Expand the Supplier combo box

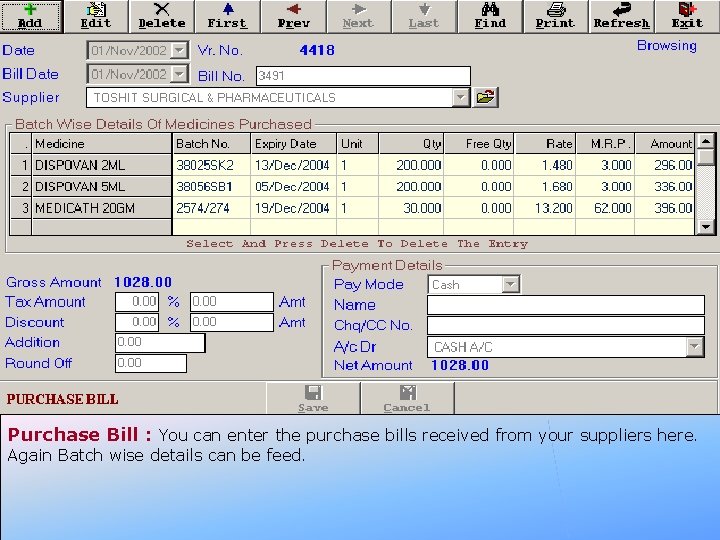click(x=460, y=97)
